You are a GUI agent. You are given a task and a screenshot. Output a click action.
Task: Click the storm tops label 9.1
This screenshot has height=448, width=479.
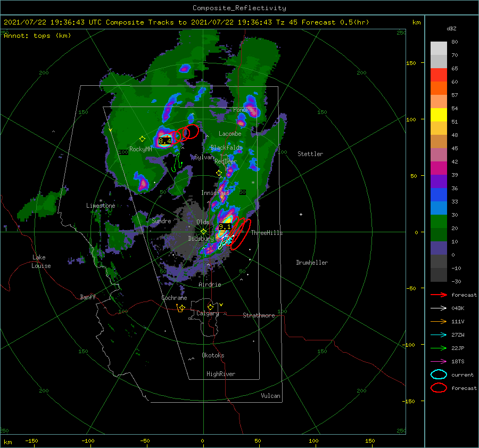click(225, 226)
